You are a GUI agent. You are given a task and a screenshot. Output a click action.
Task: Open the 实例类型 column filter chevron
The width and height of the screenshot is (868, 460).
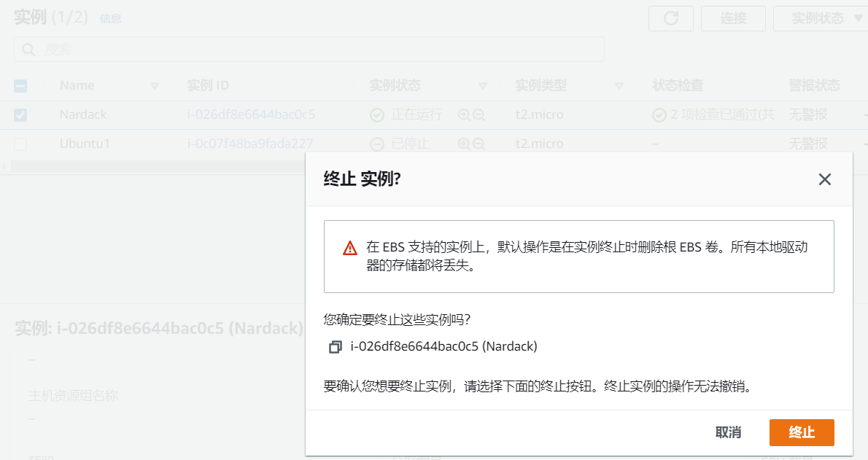(x=619, y=85)
